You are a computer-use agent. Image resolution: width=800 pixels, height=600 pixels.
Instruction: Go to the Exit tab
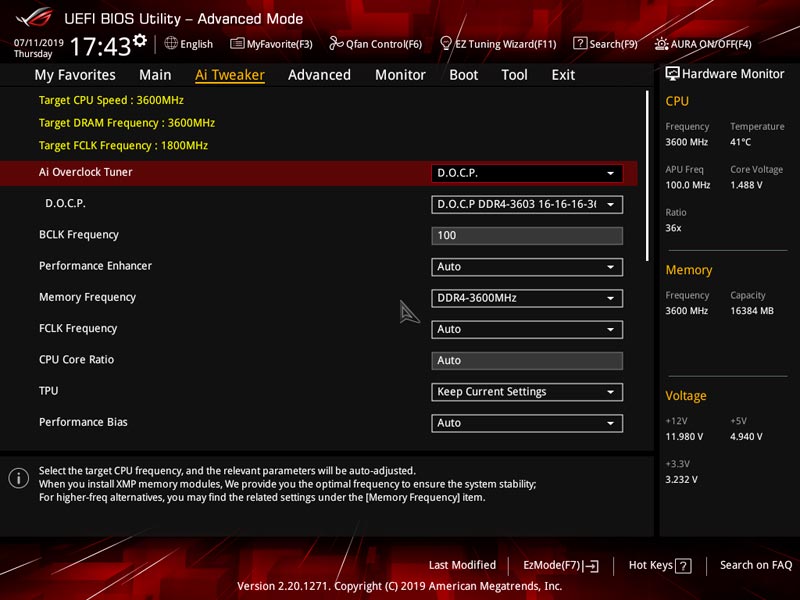[563, 75]
